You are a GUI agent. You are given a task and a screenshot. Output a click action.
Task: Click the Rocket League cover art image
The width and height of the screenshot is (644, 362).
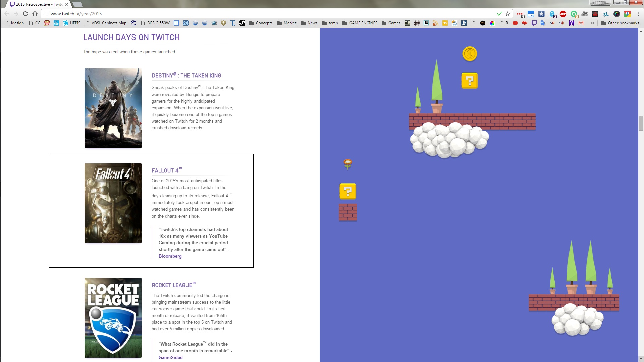tap(113, 318)
